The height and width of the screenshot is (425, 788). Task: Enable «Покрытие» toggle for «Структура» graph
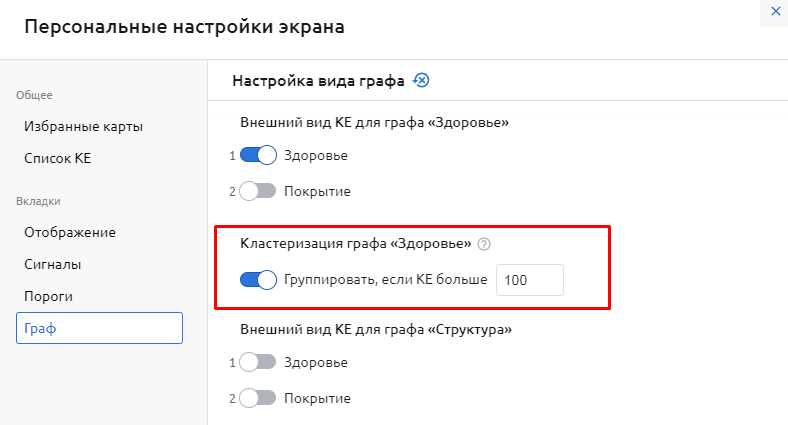pos(258,398)
